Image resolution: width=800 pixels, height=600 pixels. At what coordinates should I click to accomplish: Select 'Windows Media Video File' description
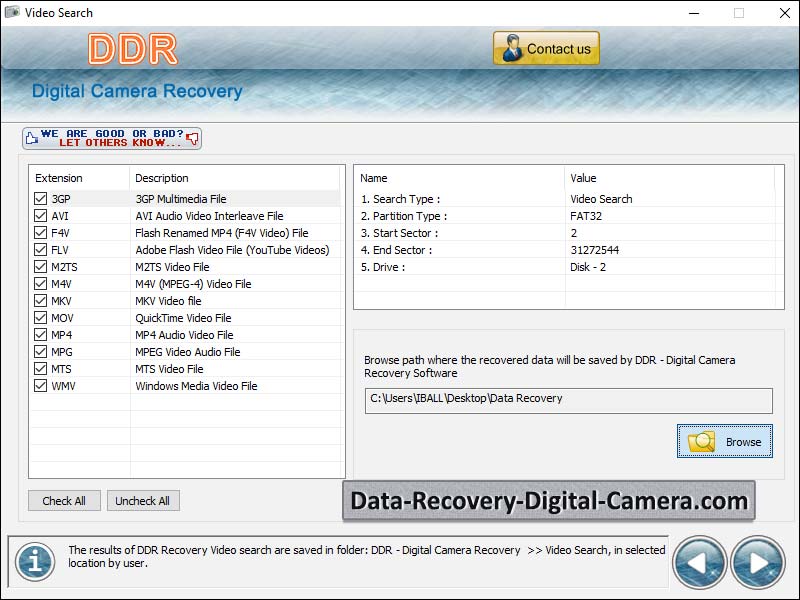point(196,386)
